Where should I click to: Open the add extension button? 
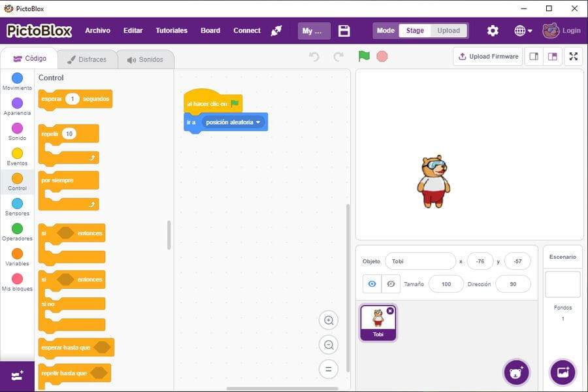tap(17, 376)
